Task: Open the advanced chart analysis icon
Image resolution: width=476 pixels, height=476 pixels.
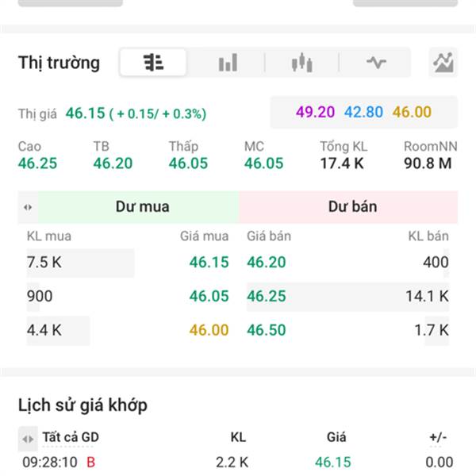Action: pos(443,62)
